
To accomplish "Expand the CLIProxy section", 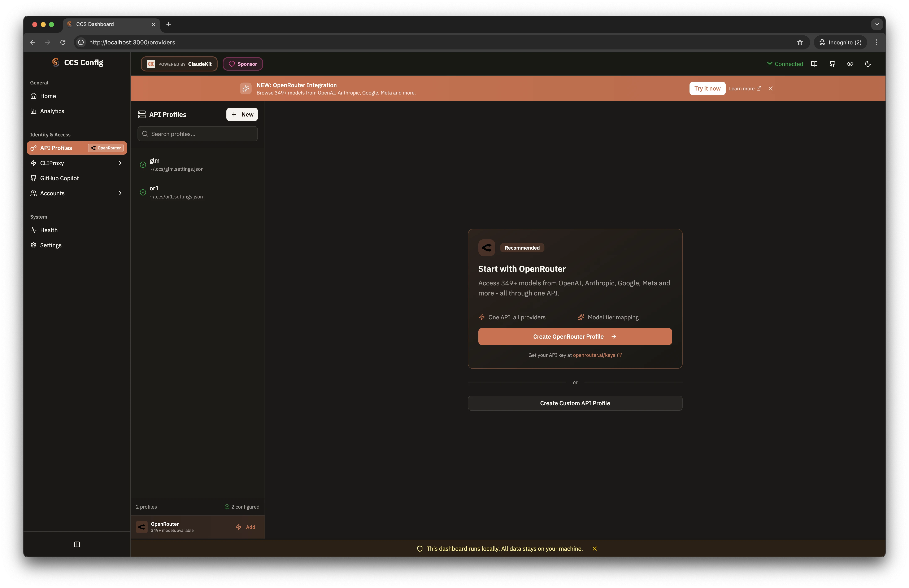I will [x=120, y=163].
